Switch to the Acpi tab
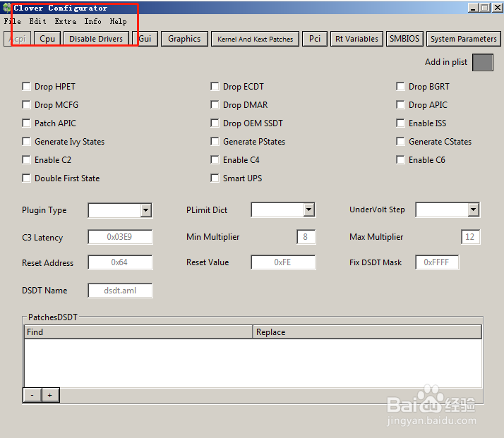The width and height of the screenshot is (504, 438). 18,39
